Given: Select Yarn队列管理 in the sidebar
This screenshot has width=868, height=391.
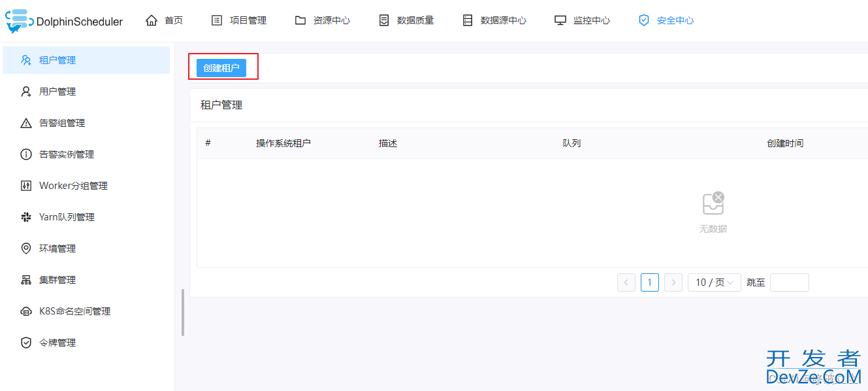Looking at the screenshot, I should [86, 217].
